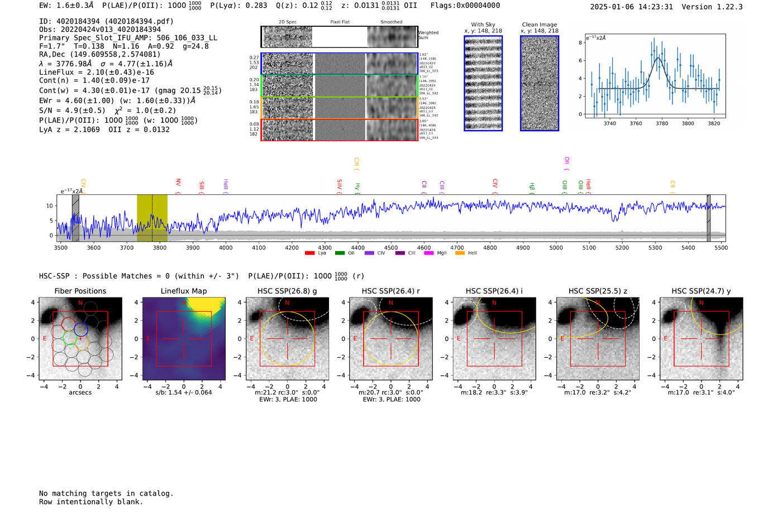The width and height of the screenshot is (782, 532).
Task: Open the HSC SSP(26.4) i image
Action: [x=494, y=339]
